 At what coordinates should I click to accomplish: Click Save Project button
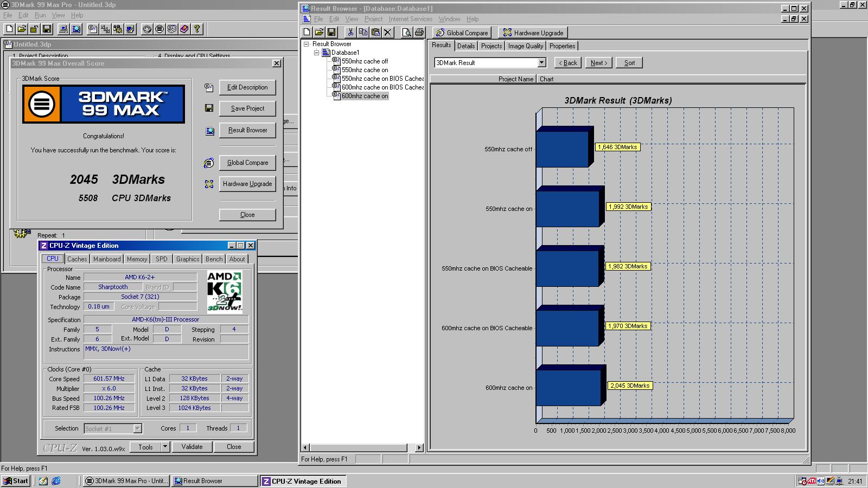[247, 108]
